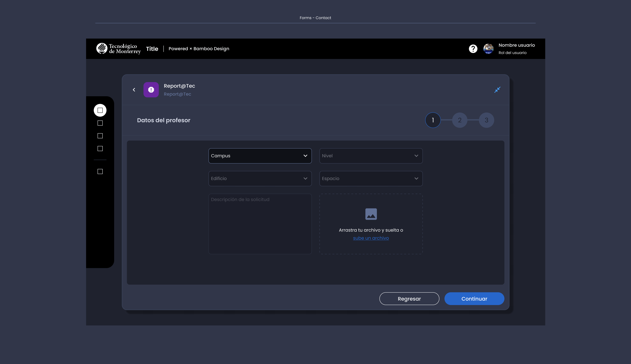The image size is (631, 364).
Task: Collapse the panel with the blue arrows icon
Action: pos(497,90)
